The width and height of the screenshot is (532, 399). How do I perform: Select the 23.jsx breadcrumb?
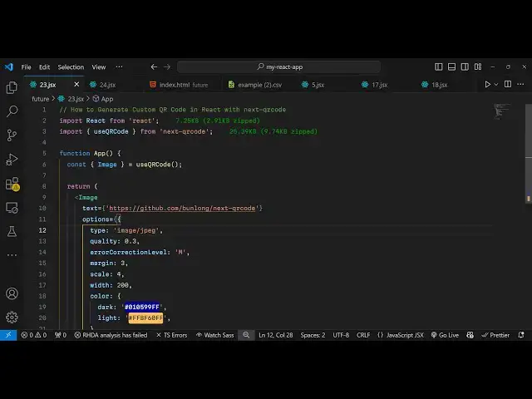[71, 99]
